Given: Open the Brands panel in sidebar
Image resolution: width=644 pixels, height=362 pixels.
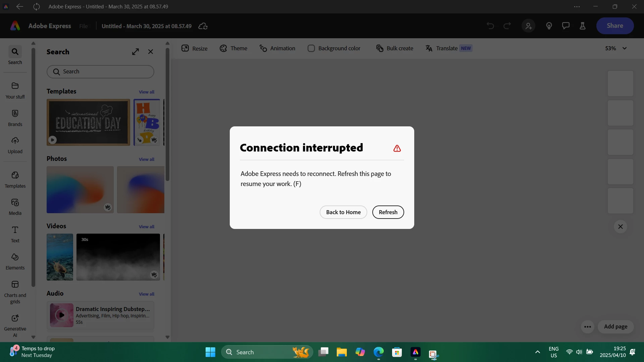Looking at the screenshot, I should (x=15, y=118).
